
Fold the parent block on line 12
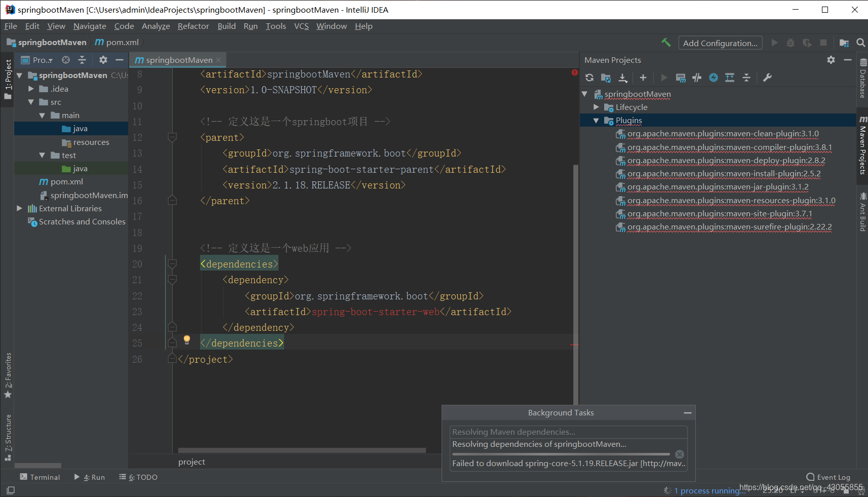[x=172, y=137]
